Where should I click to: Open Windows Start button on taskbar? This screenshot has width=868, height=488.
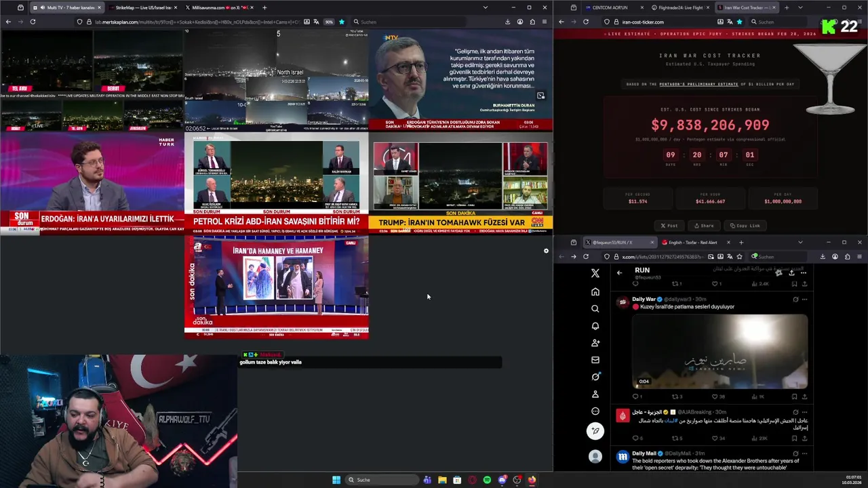pos(336,480)
